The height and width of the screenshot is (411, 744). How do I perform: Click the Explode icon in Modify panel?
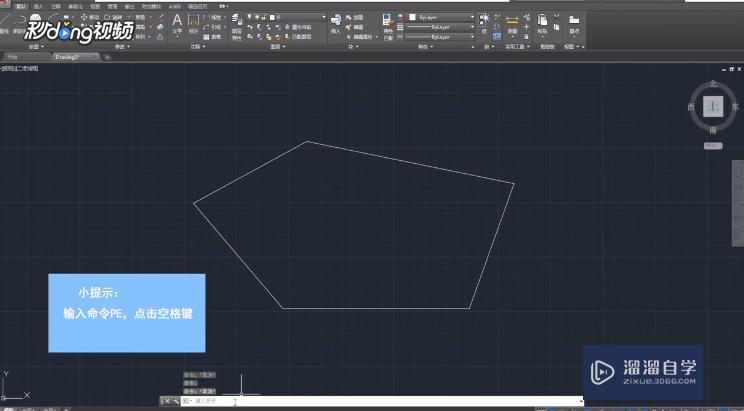pyautogui.click(x=160, y=27)
